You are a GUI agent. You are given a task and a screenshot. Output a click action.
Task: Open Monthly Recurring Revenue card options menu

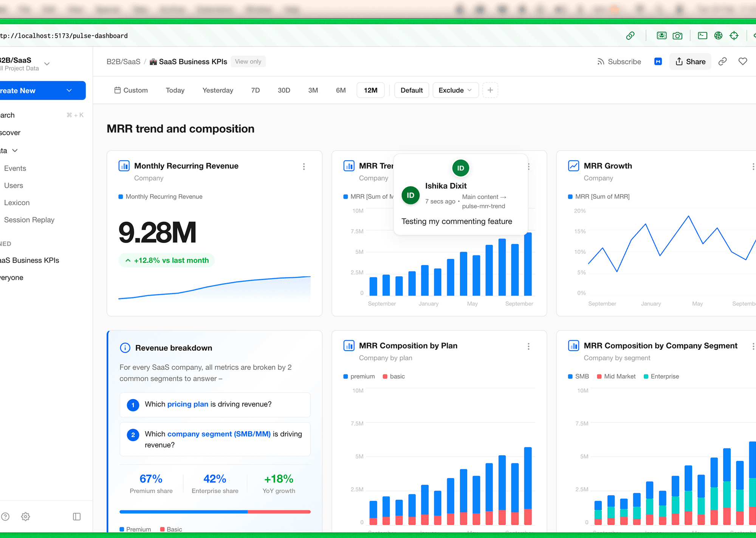(x=304, y=167)
